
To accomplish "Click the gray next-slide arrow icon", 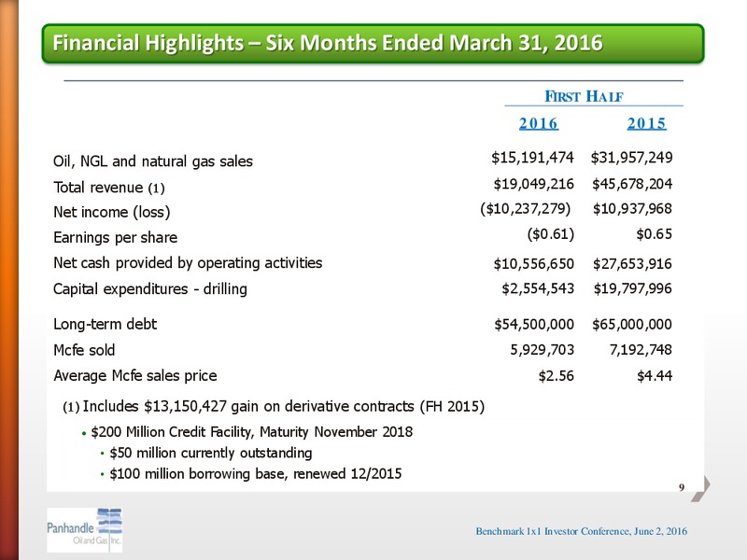I will (x=700, y=488).
